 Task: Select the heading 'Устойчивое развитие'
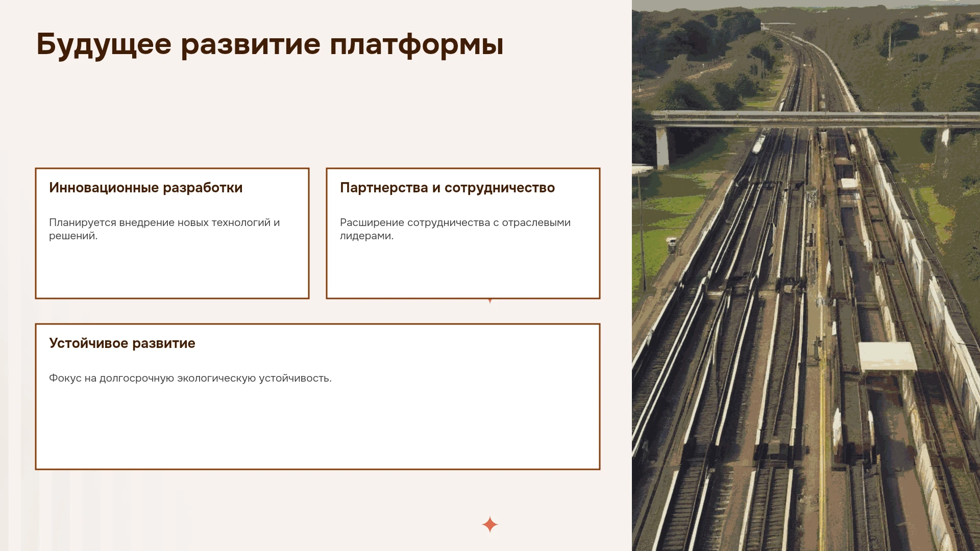[x=122, y=343]
